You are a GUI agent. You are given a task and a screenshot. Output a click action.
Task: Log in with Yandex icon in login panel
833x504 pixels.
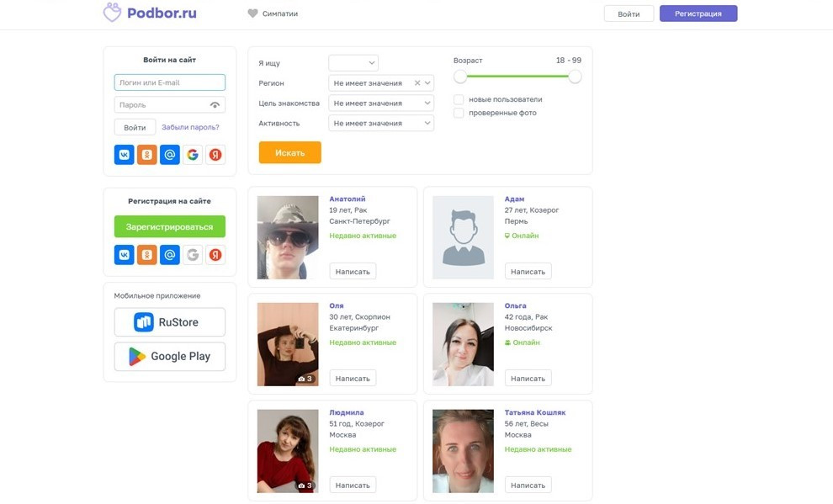[x=215, y=155]
